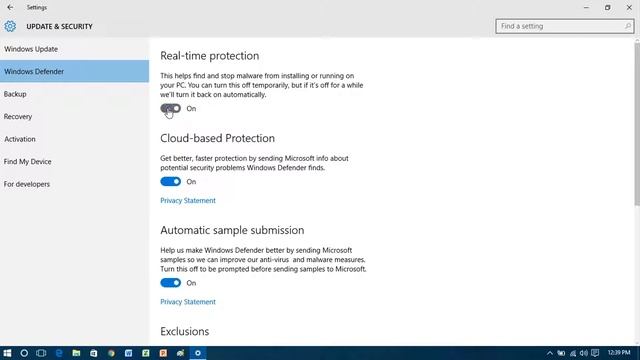Open File Explorer from taskbar
This screenshot has width=640, height=360.
click(x=76, y=353)
